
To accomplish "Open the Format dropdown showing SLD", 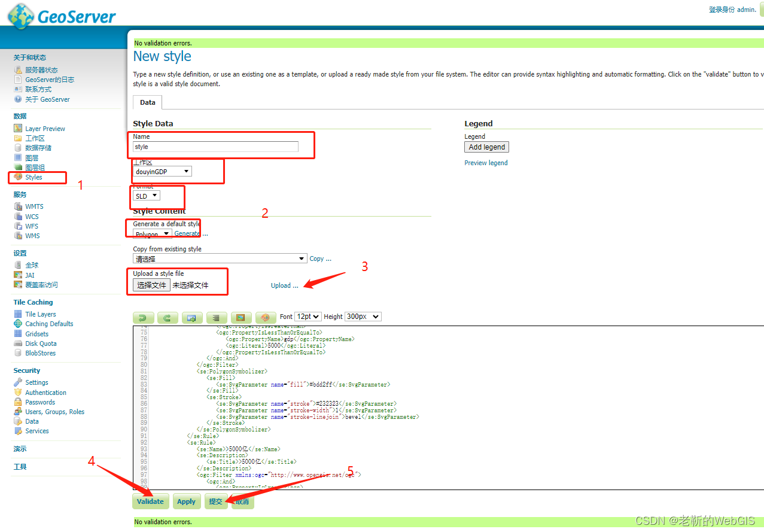I will click(x=145, y=195).
